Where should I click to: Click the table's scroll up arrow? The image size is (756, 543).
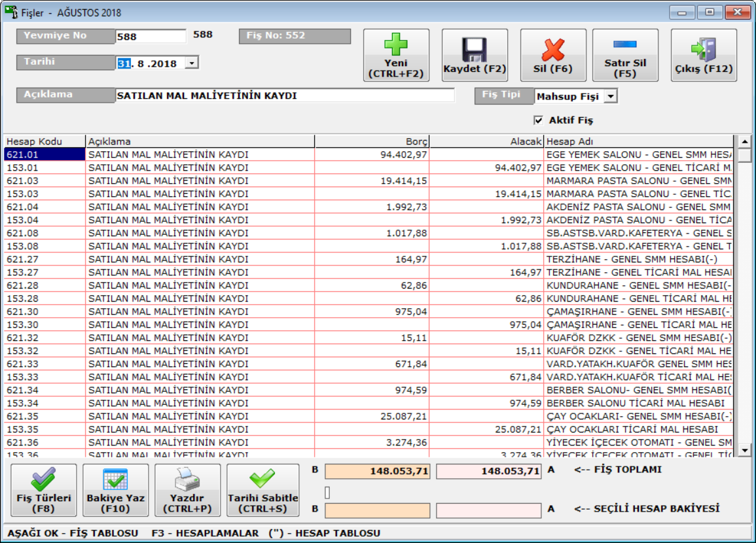(744, 141)
